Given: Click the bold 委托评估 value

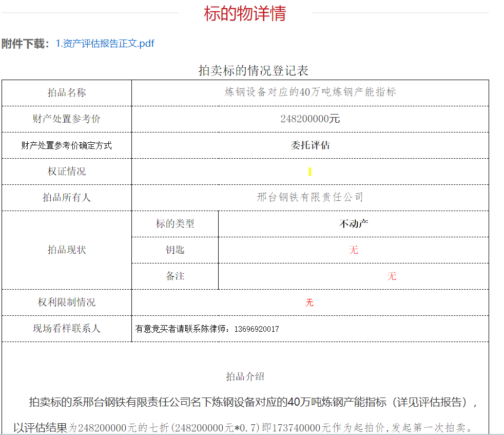Looking at the screenshot, I should [x=310, y=145].
